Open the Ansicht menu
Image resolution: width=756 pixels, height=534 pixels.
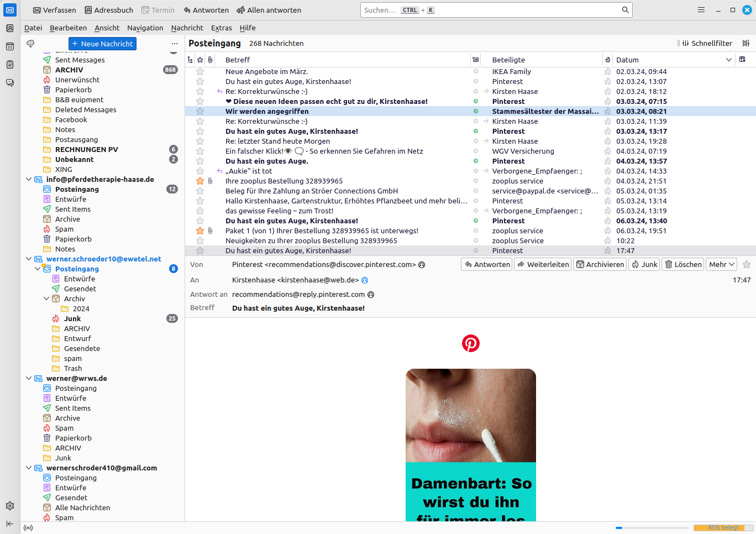click(107, 28)
